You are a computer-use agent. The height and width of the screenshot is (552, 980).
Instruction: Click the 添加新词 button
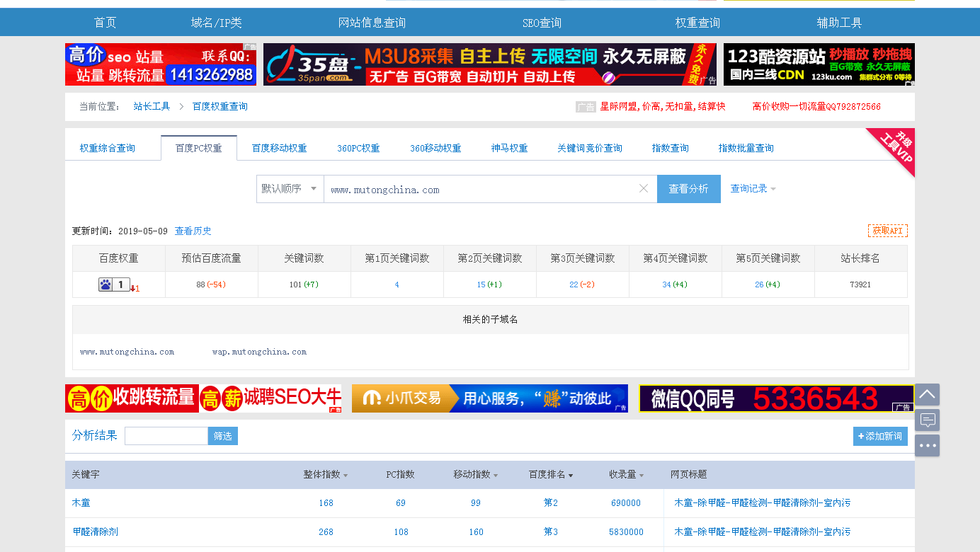pos(880,437)
